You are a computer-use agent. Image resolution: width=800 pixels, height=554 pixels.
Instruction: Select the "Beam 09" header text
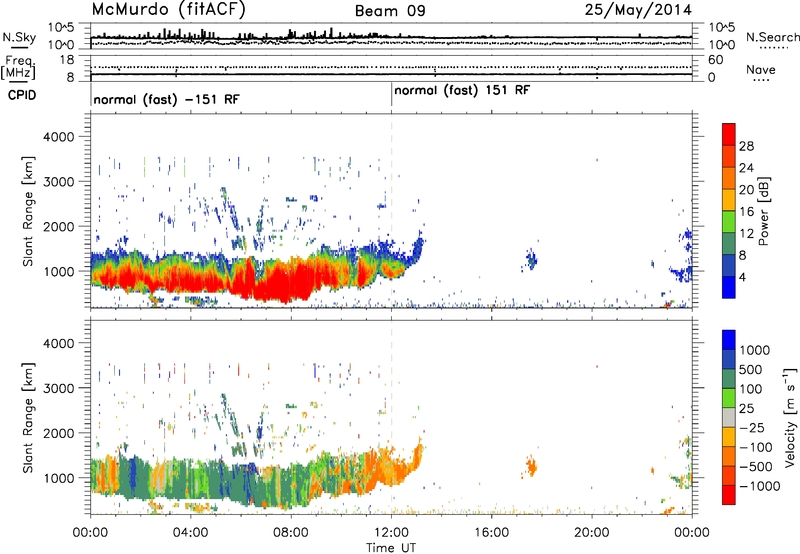[390, 11]
